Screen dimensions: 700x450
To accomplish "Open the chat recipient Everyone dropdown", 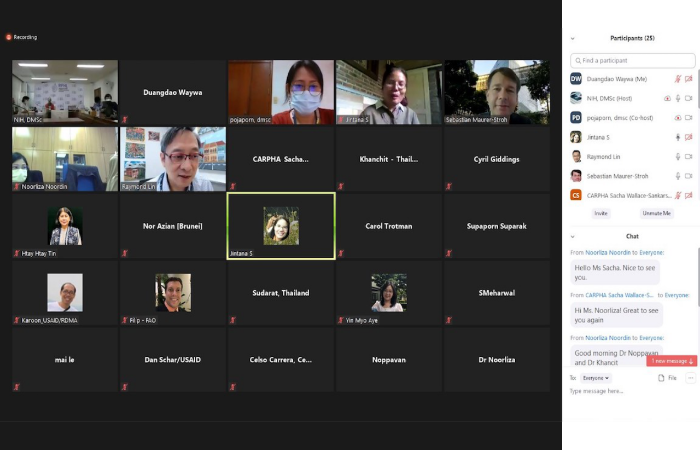I will tap(596, 378).
